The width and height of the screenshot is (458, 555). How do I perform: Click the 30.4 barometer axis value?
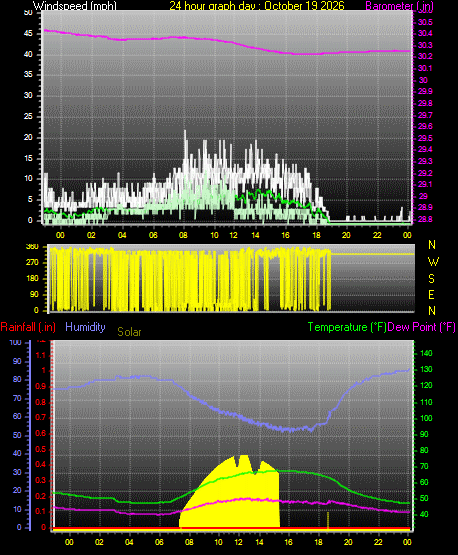click(x=425, y=33)
